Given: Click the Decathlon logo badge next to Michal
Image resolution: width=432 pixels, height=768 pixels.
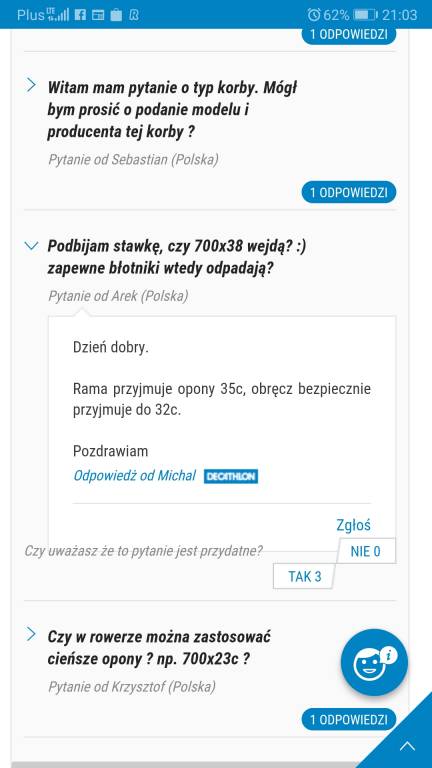Looking at the screenshot, I should 231,476.
